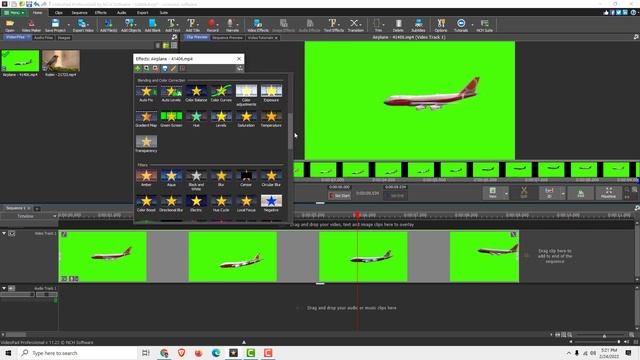Click the red Record icon
640x360 pixels.
pos(212,25)
